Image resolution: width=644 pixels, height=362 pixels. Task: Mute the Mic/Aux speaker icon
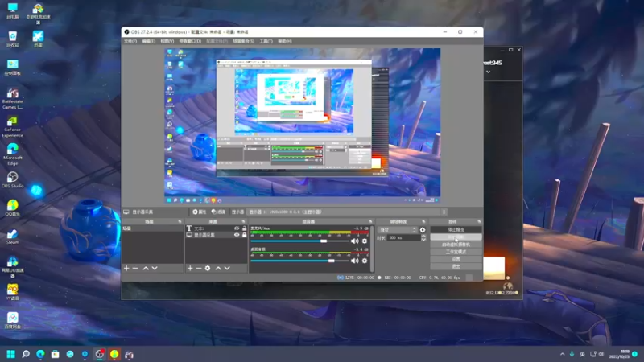(x=355, y=241)
